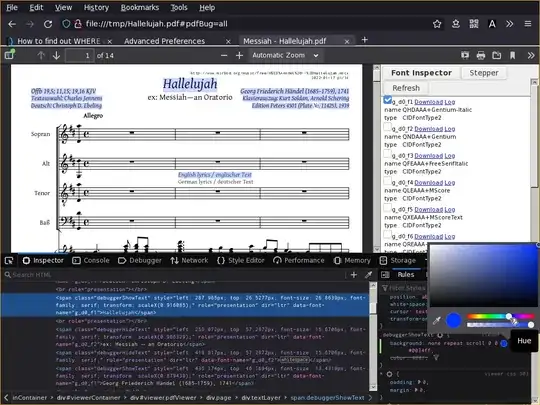Open site security shield icon

coord(66,24)
